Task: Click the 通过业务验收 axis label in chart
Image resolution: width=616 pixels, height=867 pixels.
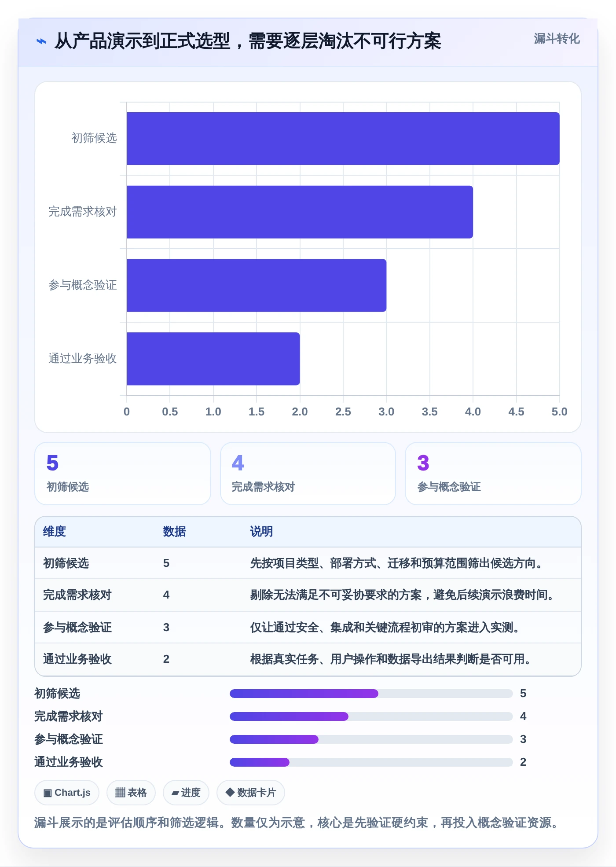Action: coord(83,359)
